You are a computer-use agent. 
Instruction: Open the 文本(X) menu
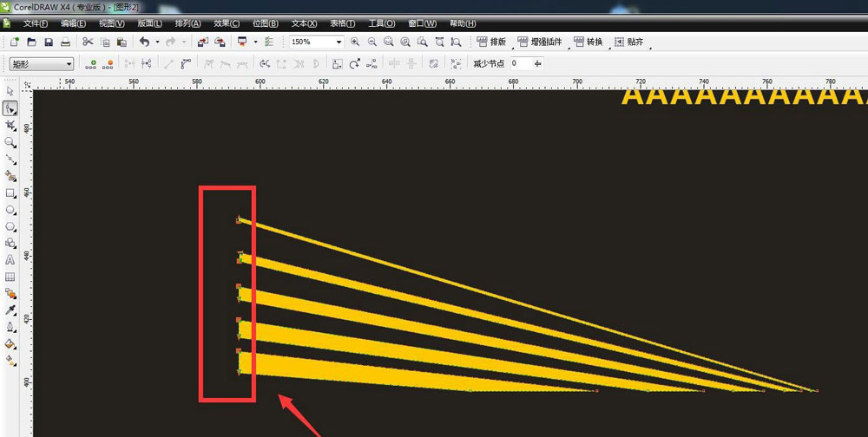point(304,23)
